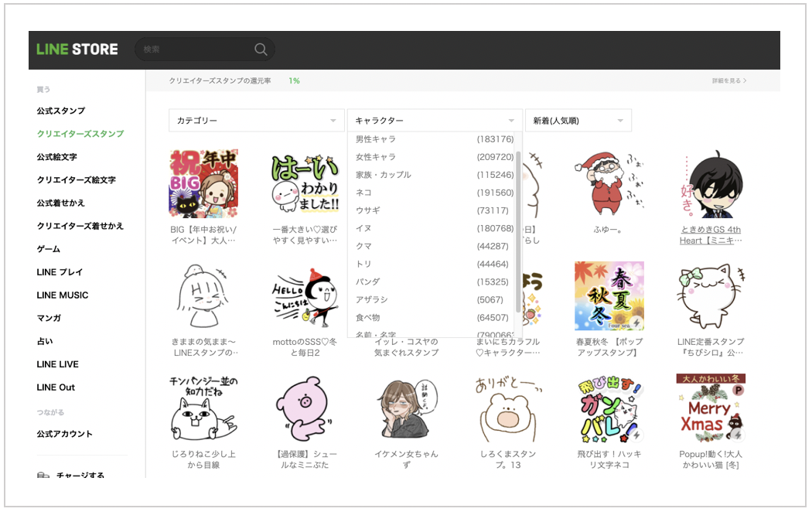The image size is (812, 512).
Task: Open the 春夏秋冬 popup sticker thumbnail
Action: tap(609, 296)
